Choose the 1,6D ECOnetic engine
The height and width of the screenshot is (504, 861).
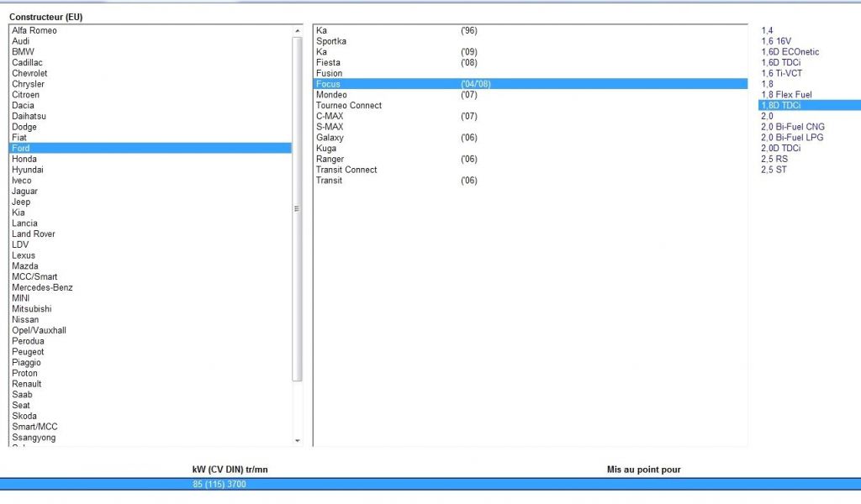[x=790, y=52]
